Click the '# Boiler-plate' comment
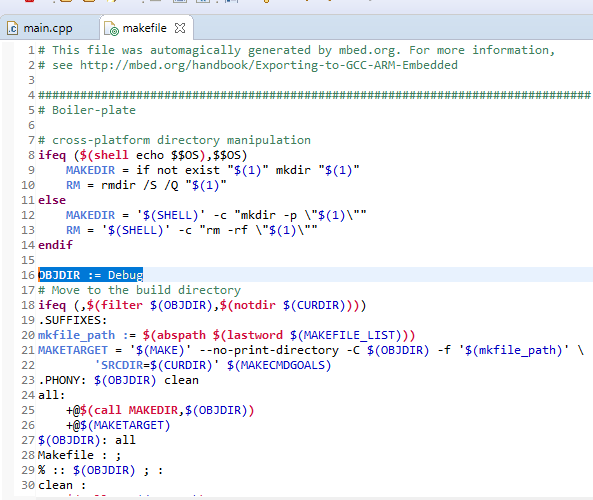Viewport: 593px width, 500px height. pos(87,110)
